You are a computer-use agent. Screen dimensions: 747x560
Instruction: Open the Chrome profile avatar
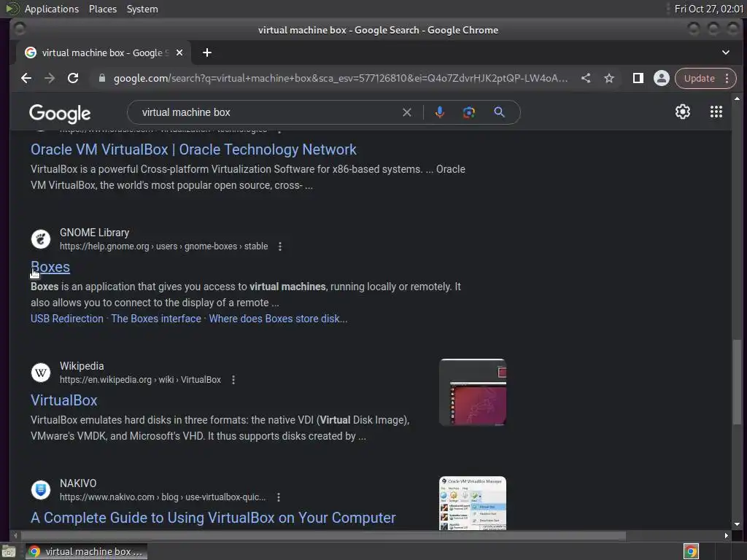pyautogui.click(x=661, y=78)
